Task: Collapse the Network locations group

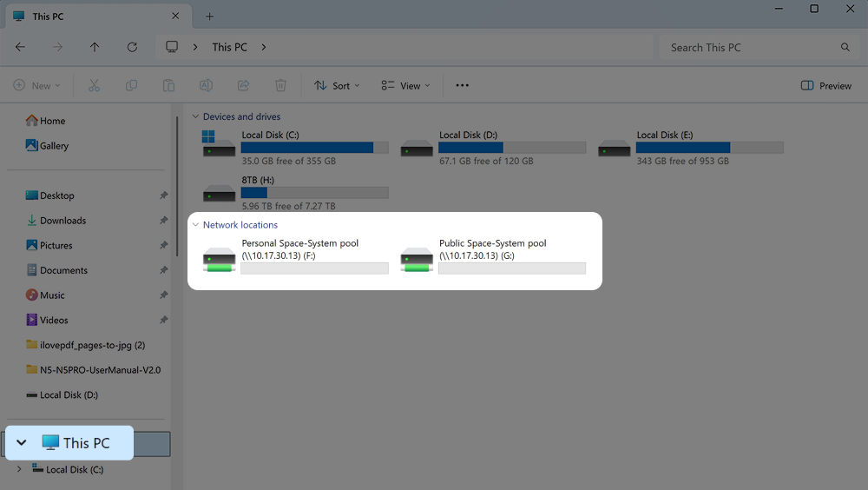Action: [195, 225]
